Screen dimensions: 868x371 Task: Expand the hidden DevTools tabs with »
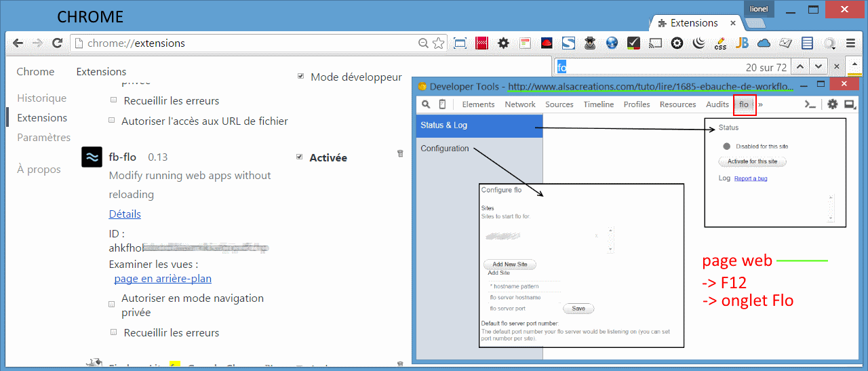(760, 104)
